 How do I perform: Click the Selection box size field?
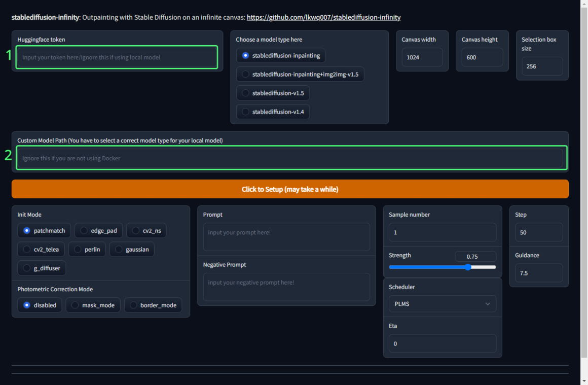542,66
